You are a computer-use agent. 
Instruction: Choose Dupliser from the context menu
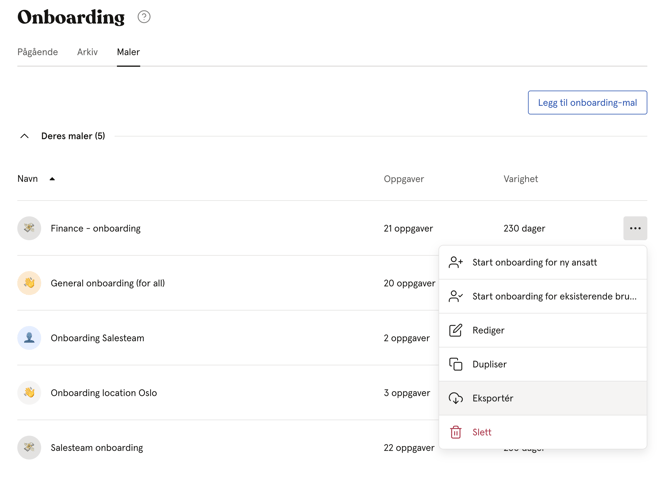click(x=543, y=364)
